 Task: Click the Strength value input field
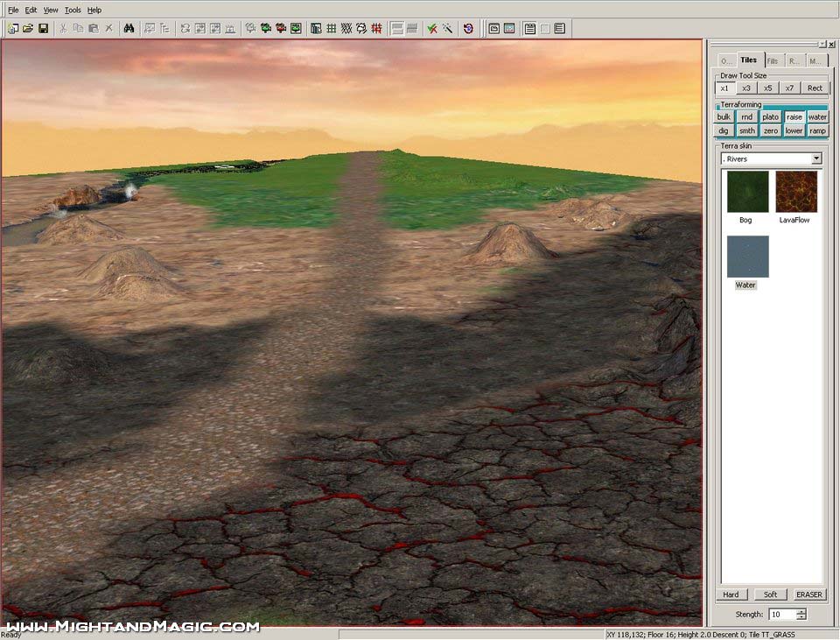(781, 615)
